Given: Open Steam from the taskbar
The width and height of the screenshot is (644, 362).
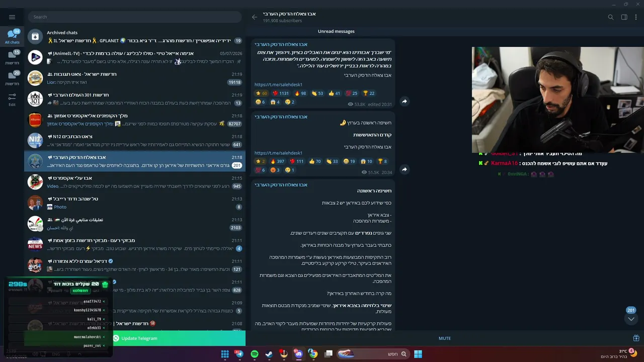Looking at the screenshot, I should (269, 354).
